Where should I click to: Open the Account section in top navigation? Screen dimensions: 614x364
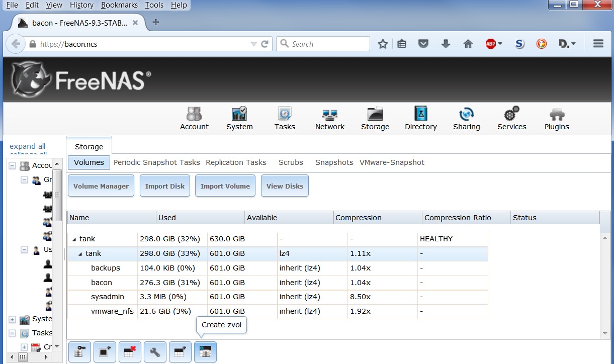[x=194, y=119]
